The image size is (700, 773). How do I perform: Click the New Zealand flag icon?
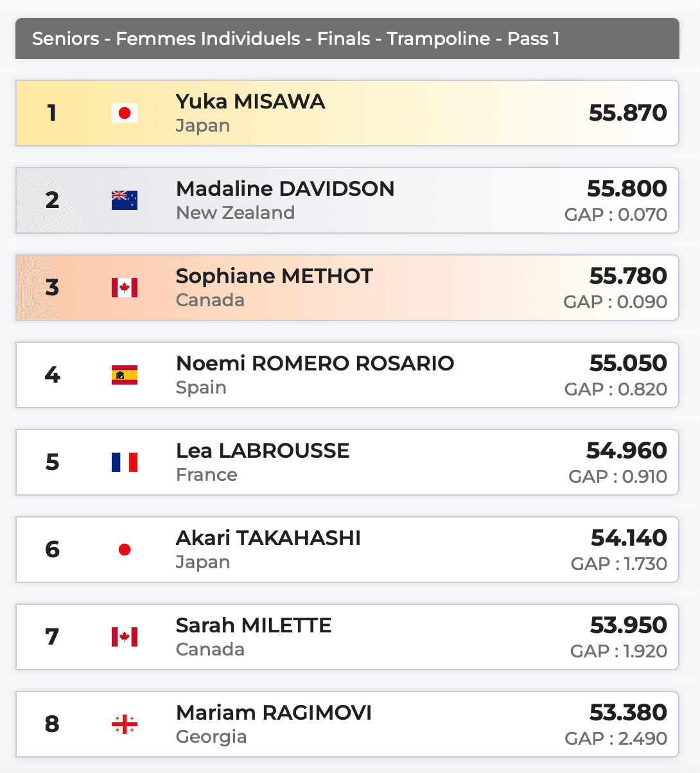pyautogui.click(x=125, y=200)
